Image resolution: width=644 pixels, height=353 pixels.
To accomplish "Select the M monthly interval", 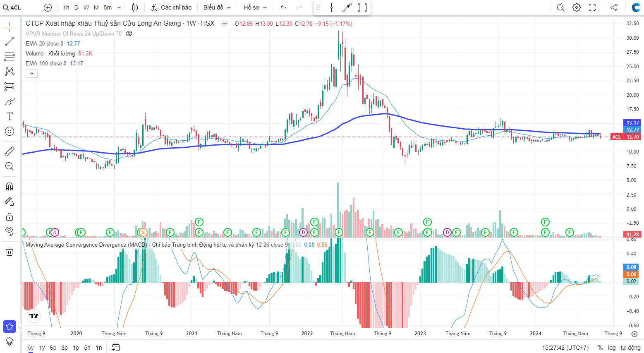I will tap(96, 7).
